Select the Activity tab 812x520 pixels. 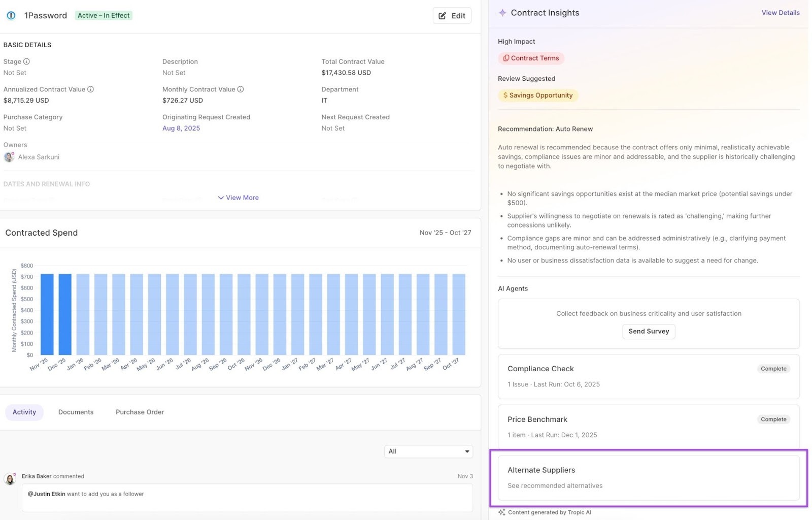[24, 412]
